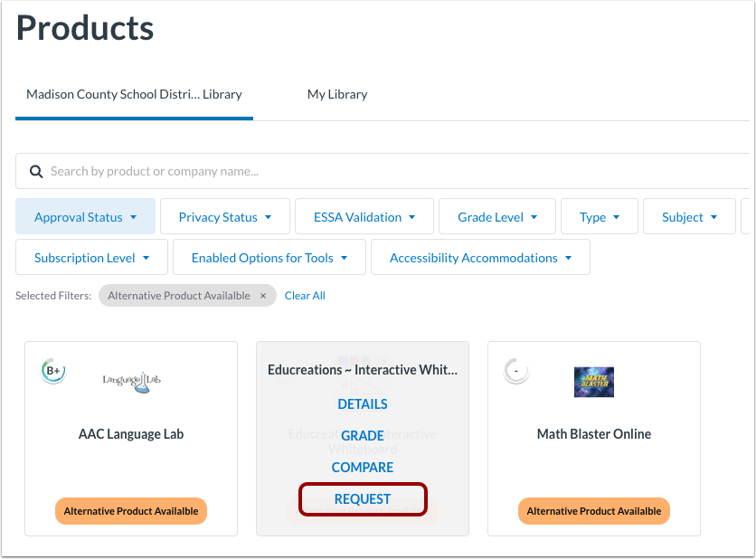The width and height of the screenshot is (756, 559).
Task: Click the Alternative Product Available badge under Math Blaster Online
Action: pos(594,511)
